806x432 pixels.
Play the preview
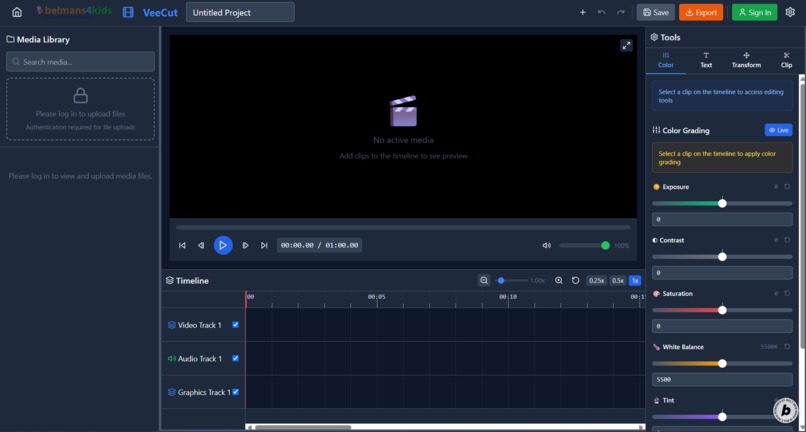[x=223, y=245]
